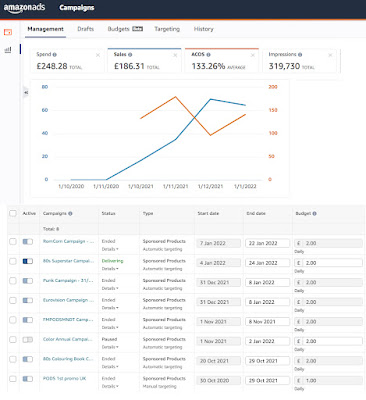Viewport: 366px width, 400px height.
Task: Sort by the Start date column header
Action: click(x=208, y=213)
